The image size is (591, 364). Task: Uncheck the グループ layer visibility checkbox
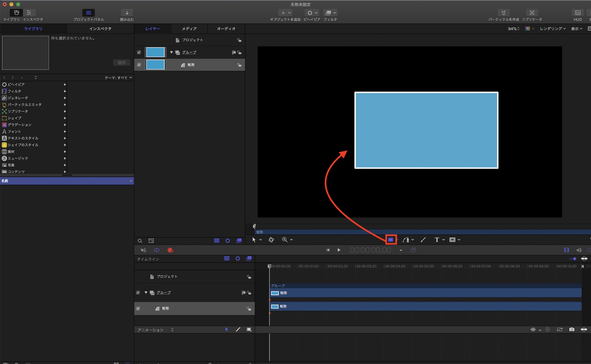[x=139, y=52]
